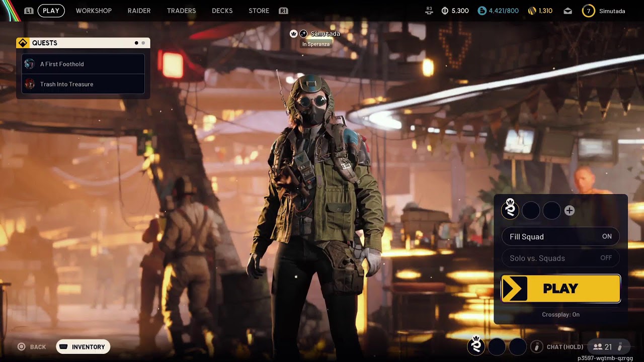Click the middle empty squad slot in bottom bar
Viewport: 644px width, 362px height.
pyautogui.click(x=497, y=346)
